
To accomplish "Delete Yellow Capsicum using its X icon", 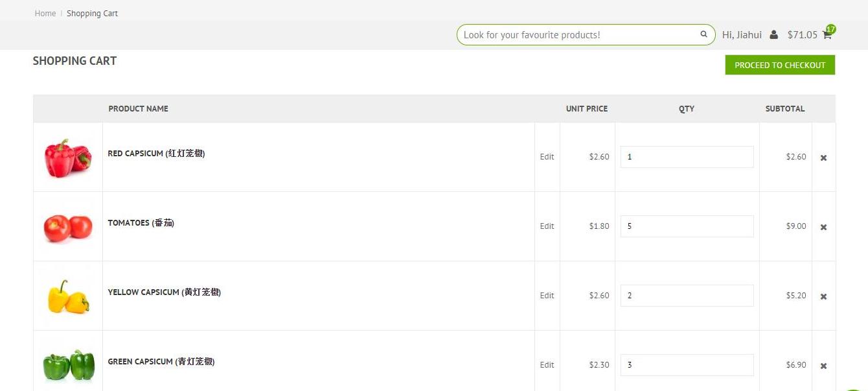I will [823, 296].
